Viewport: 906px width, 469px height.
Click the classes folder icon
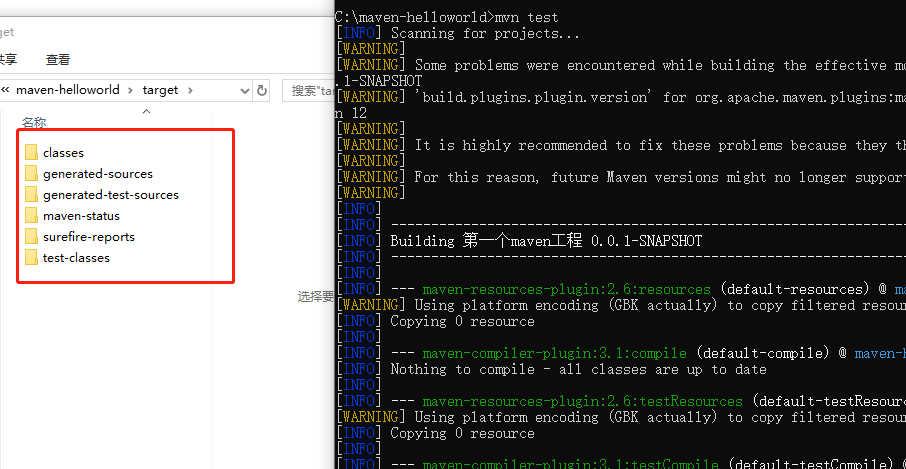pyautogui.click(x=32, y=153)
